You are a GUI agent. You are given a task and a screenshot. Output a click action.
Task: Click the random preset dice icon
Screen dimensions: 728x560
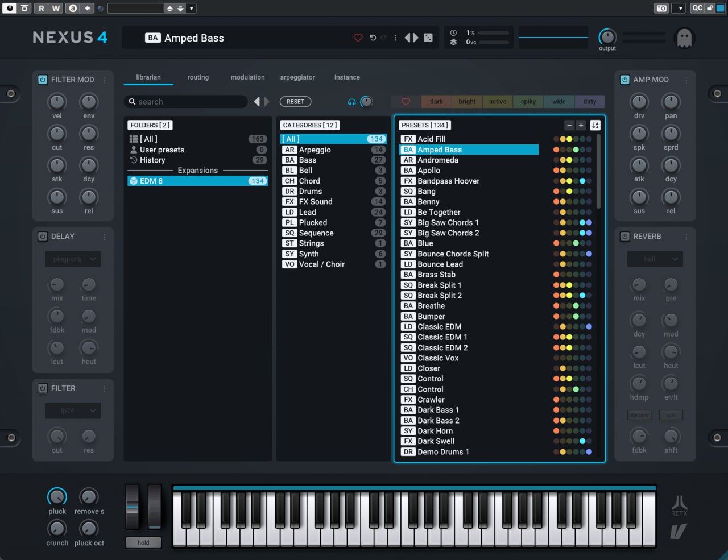tap(428, 38)
